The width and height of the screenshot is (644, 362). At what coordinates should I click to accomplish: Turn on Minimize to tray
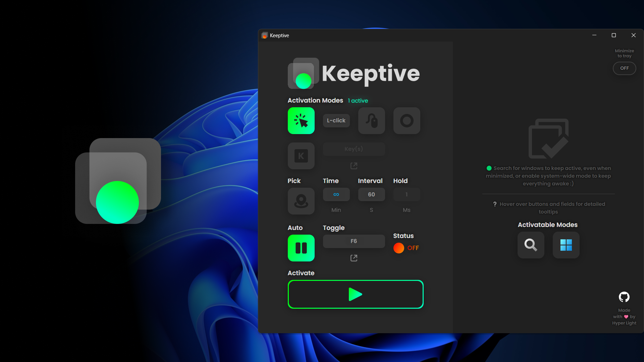pos(624,68)
